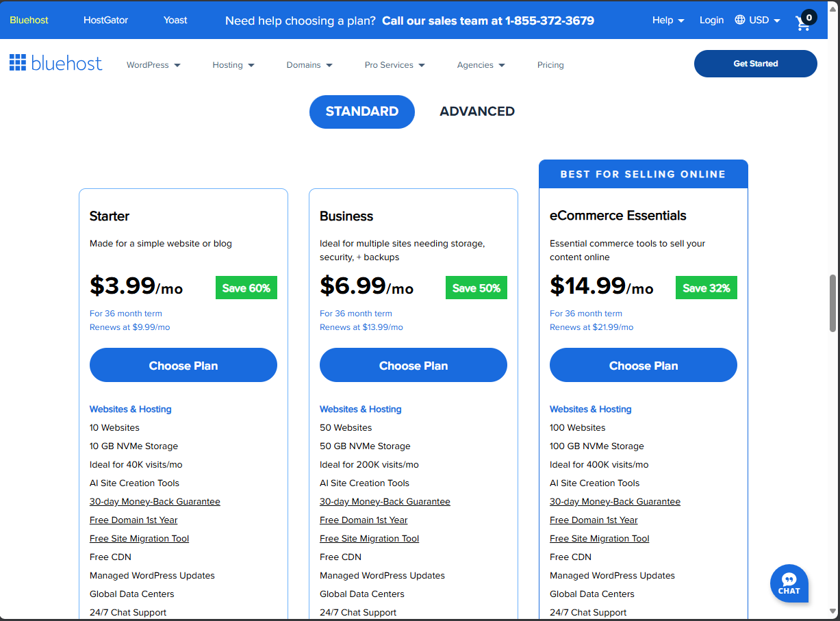Navigate to the Pricing page
This screenshot has height=621, width=840.
[550, 64]
